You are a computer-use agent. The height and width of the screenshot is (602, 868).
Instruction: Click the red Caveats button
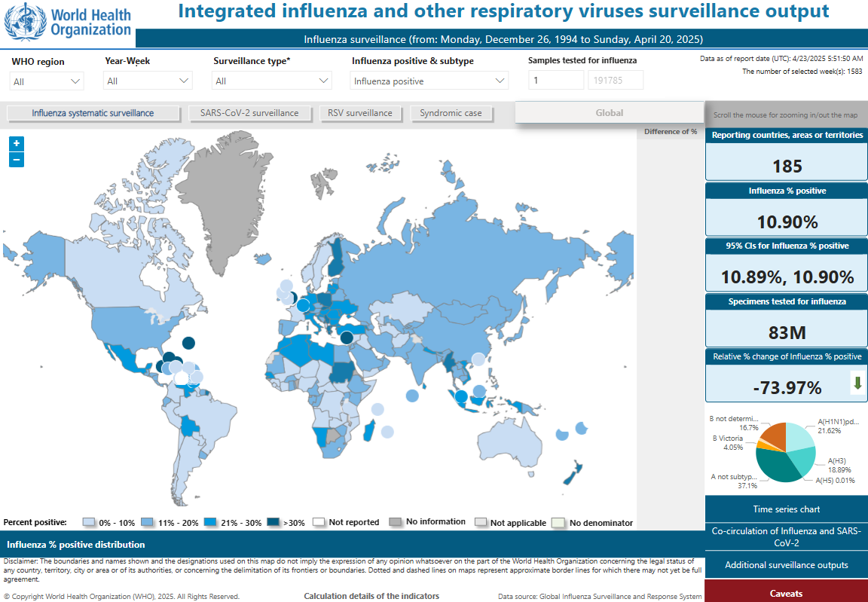coord(787,593)
